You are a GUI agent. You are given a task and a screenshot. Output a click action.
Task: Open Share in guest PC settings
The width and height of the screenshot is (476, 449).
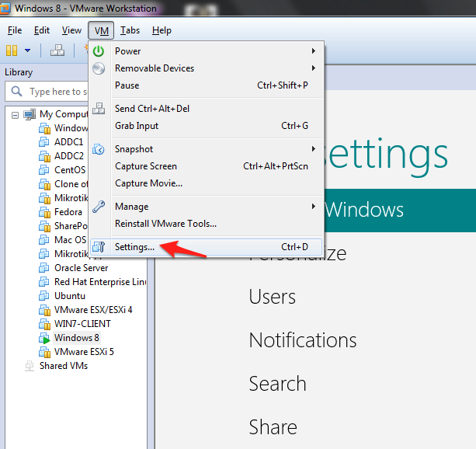coord(273,426)
